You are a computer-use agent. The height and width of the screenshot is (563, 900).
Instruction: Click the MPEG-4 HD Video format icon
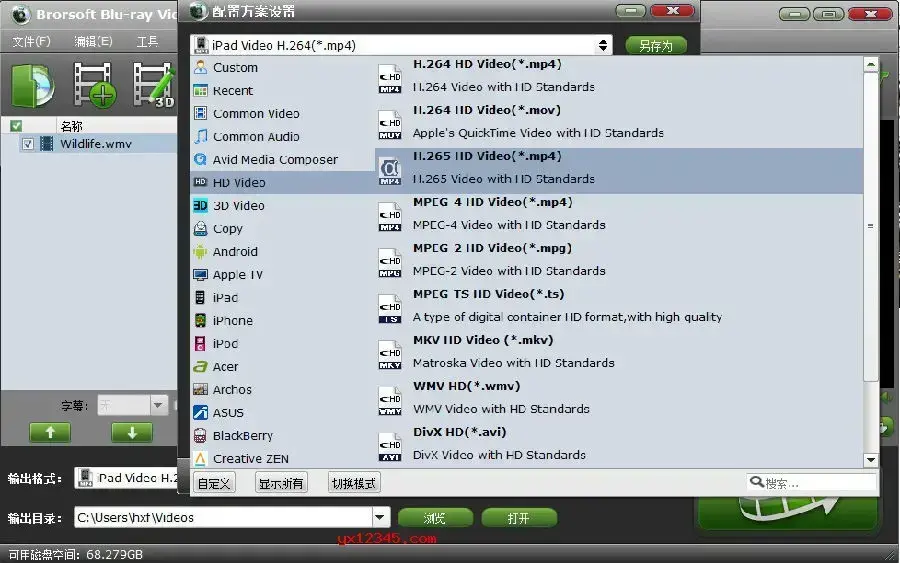[390, 216]
